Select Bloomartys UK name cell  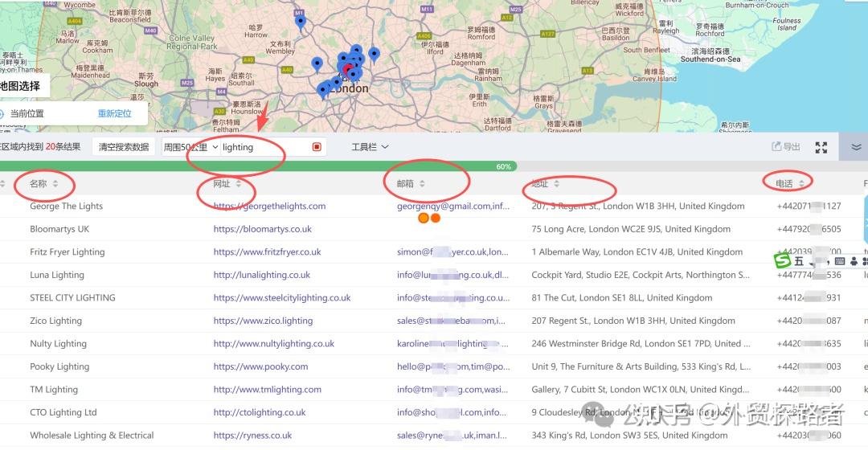click(x=59, y=229)
